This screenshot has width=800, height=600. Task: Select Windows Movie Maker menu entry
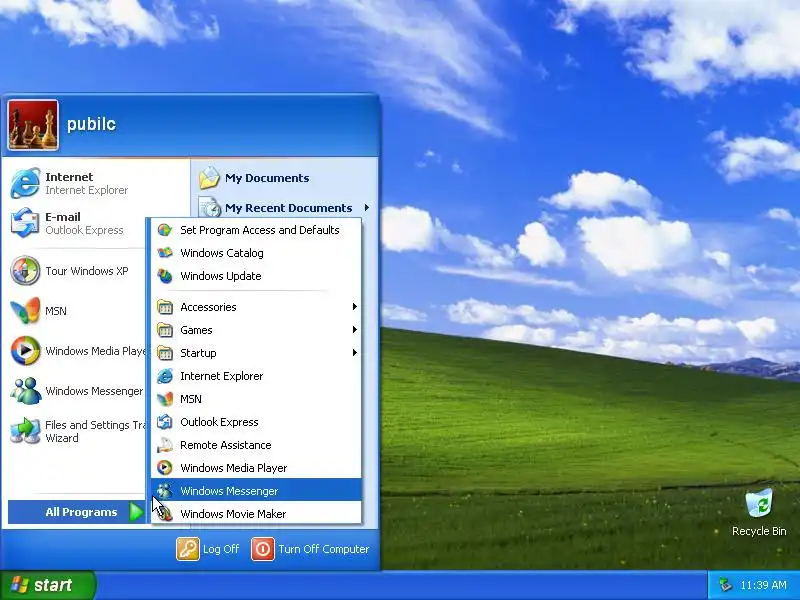[256, 513]
